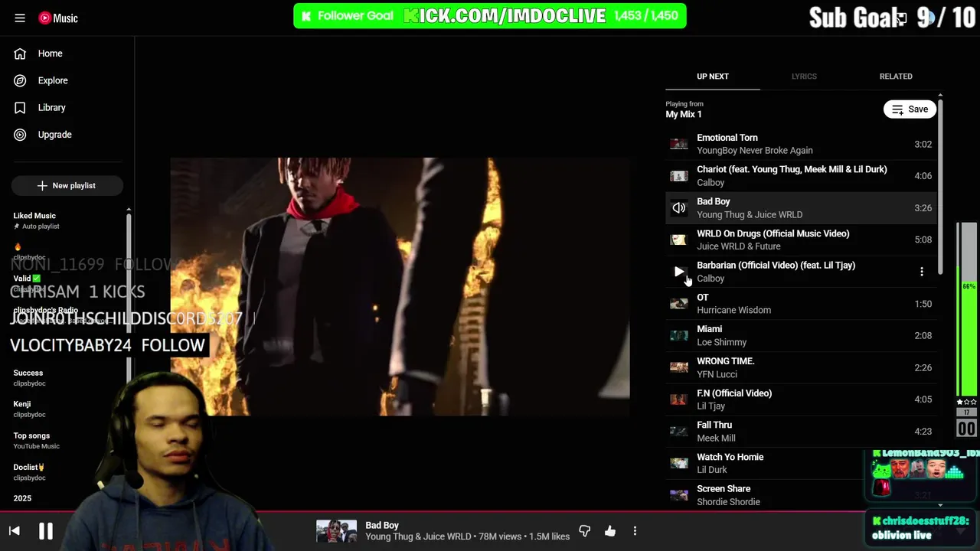Switch to the RELATED tab
The image size is (980, 551).
click(896, 77)
